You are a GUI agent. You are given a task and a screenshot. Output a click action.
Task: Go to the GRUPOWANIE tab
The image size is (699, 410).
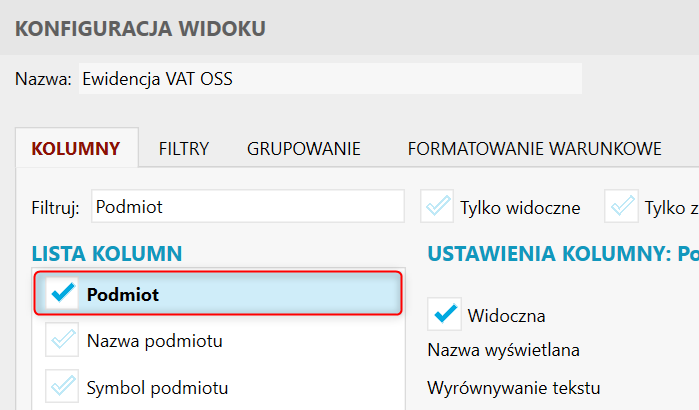304,149
